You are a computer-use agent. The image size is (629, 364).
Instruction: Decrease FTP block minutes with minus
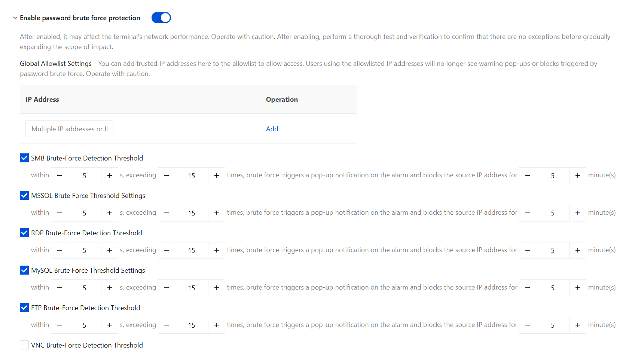pyautogui.click(x=528, y=325)
